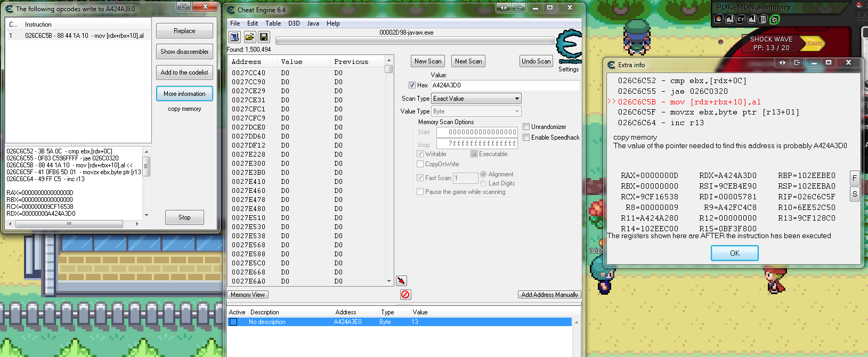
Task: Click the F button in Extra info
Action: (x=854, y=178)
